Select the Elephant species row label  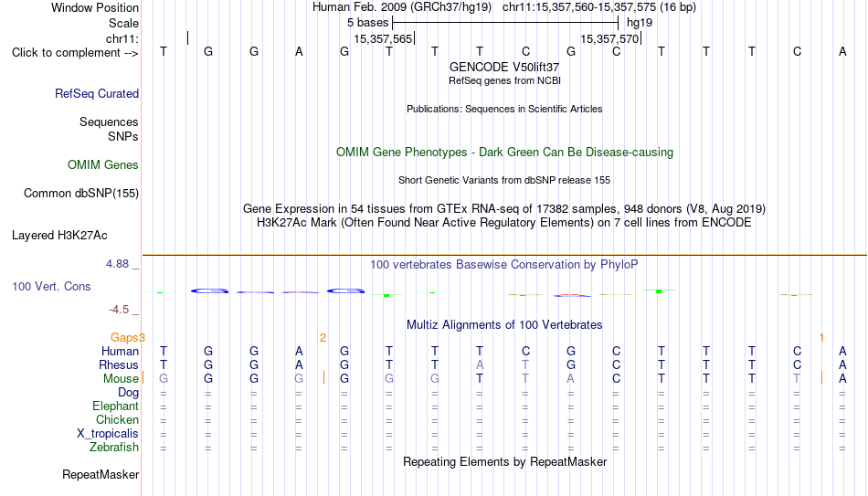pos(116,406)
